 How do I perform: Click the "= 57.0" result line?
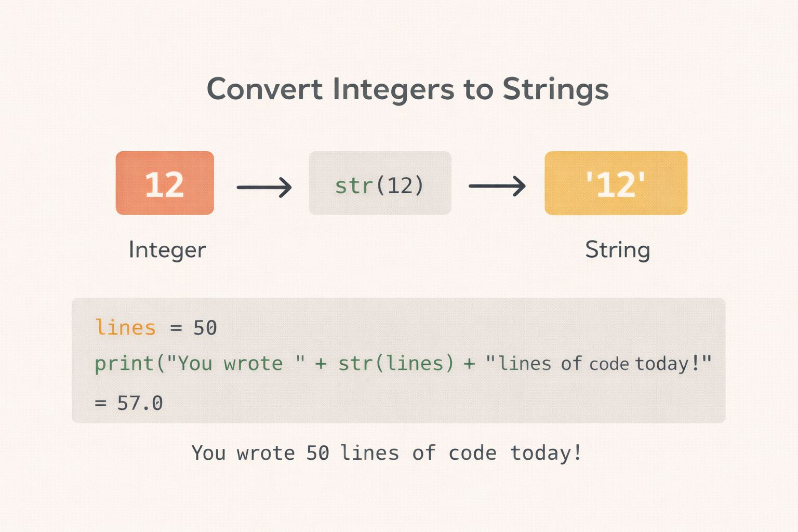coord(129,403)
